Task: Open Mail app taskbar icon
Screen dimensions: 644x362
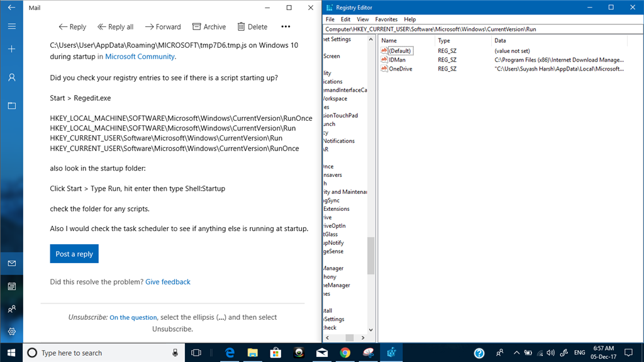Action: click(322, 353)
